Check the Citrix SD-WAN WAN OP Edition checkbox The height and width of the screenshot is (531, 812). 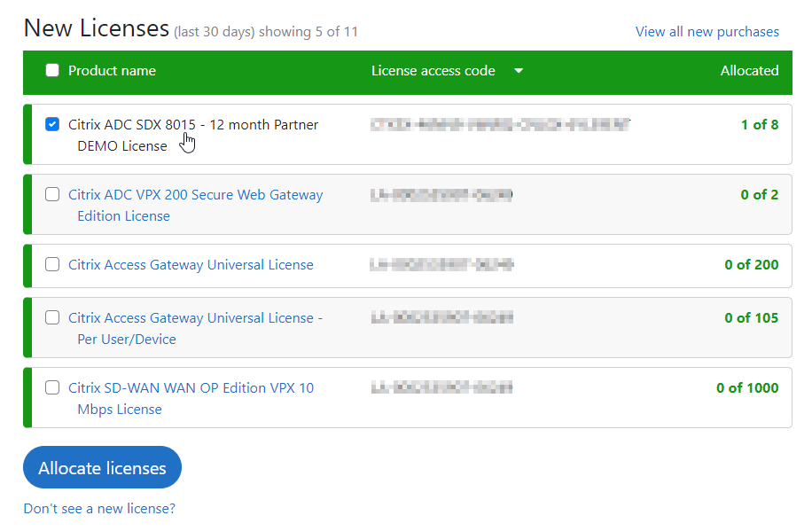point(52,387)
